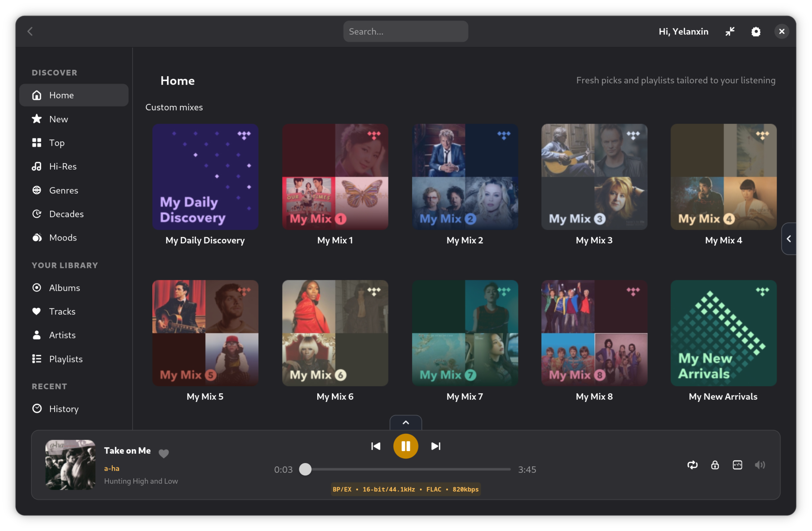The height and width of the screenshot is (531, 812).
Task: Open the volume speaker control
Action: coord(760,465)
